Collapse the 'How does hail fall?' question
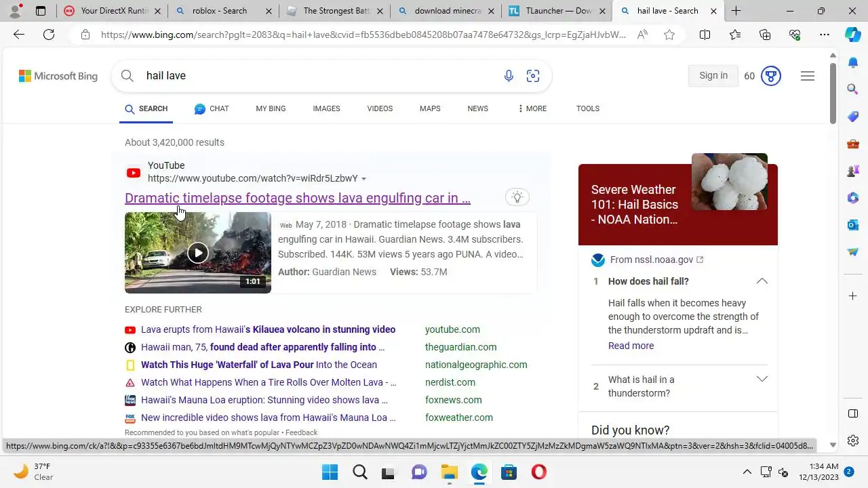 [x=762, y=281]
